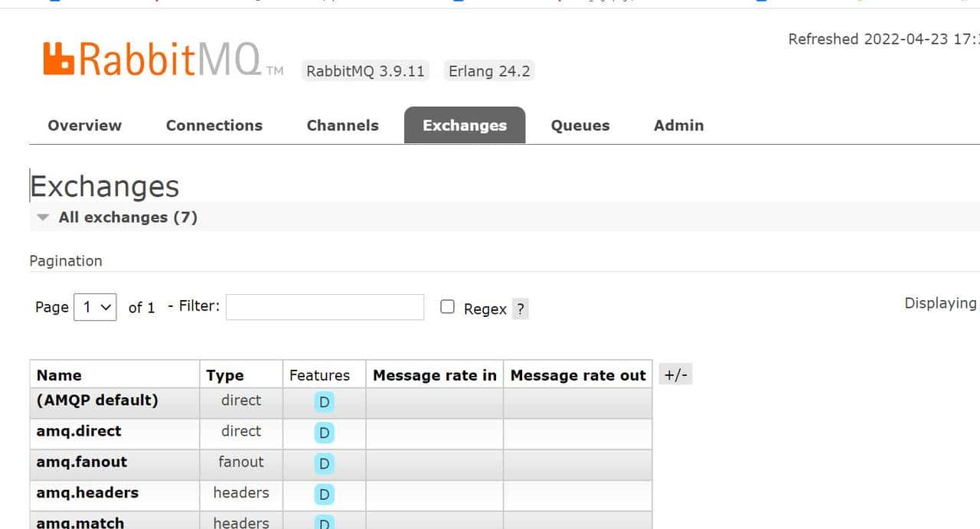Go to the Channels tab
The height and width of the screenshot is (529, 980).
[x=342, y=126]
